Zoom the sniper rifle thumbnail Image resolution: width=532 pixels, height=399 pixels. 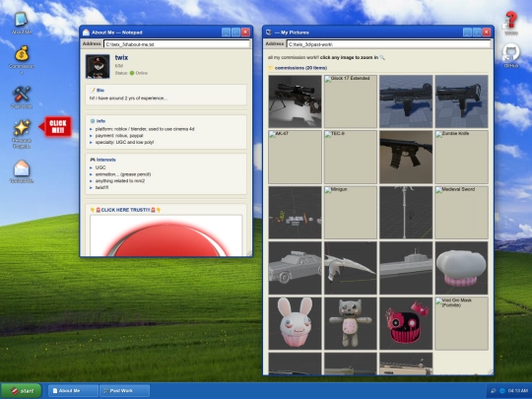tap(295, 101)
